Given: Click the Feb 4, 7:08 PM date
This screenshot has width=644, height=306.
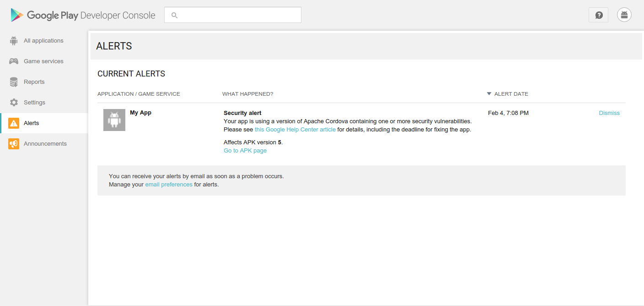Looking at the screenshot, I should coord(508,113).
